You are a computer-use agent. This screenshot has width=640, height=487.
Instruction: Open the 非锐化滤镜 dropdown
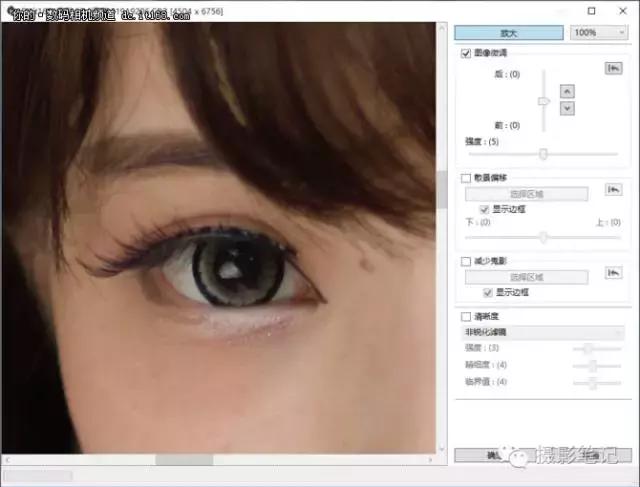tap(543, 332)
